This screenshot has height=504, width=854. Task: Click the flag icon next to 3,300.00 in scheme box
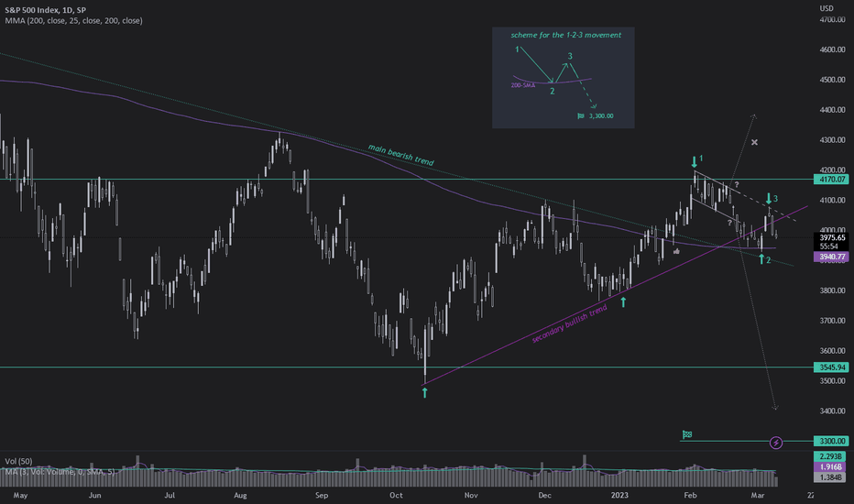click(581, 116)
